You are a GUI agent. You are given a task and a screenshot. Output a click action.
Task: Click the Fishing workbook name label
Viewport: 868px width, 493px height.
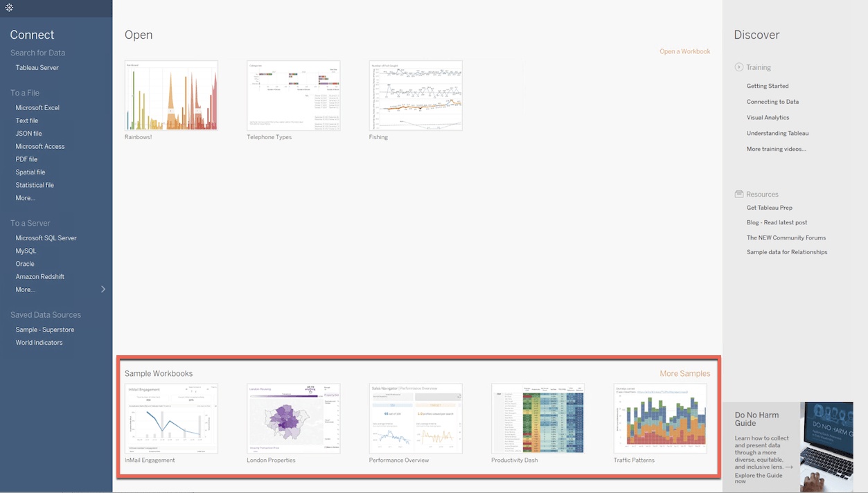pos(378,137)
